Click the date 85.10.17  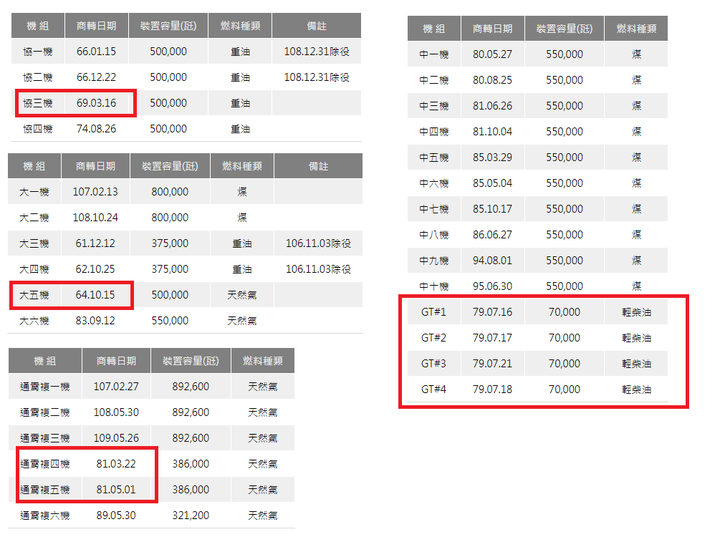pos(492,209)
